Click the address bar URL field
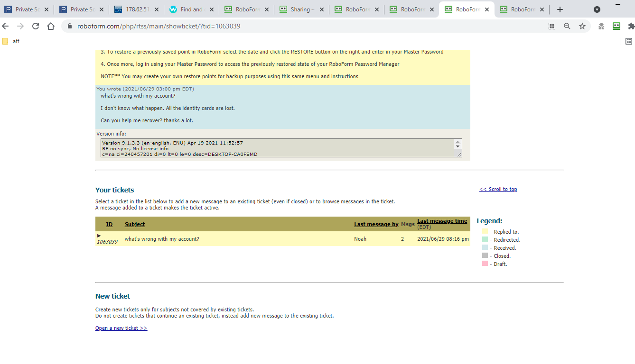This screenshot has width=635, height=364. pyautogui.click(x=304, y=26)
